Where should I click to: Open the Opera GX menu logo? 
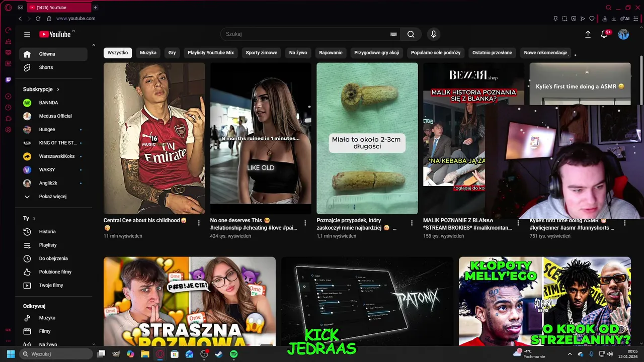coord(8,8)
